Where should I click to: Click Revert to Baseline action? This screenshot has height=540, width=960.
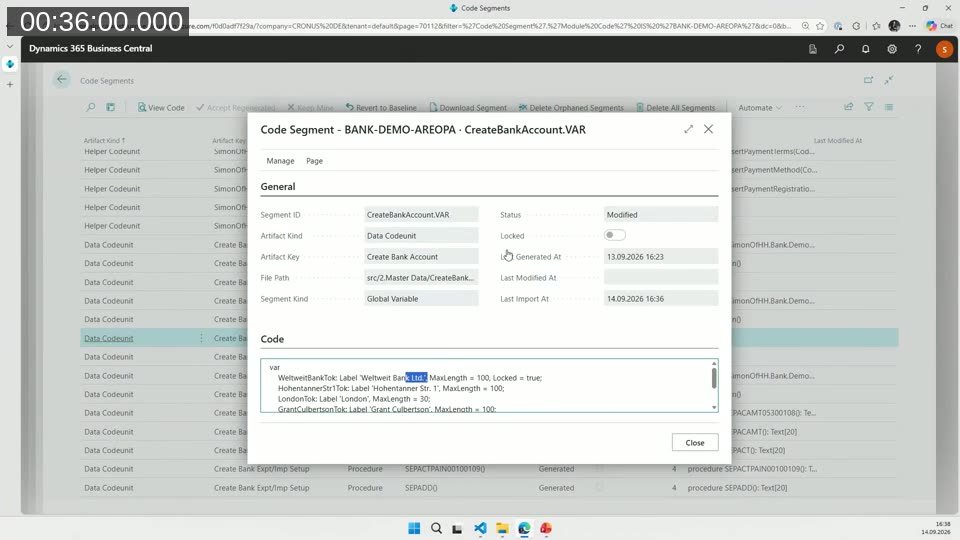point(381,108)
